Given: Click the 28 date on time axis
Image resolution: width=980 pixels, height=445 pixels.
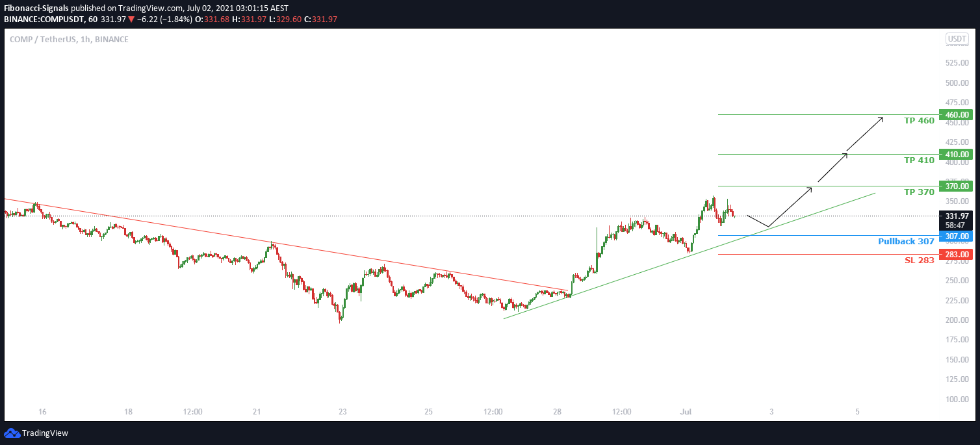Looking at the screenshot, I should 558,412.
